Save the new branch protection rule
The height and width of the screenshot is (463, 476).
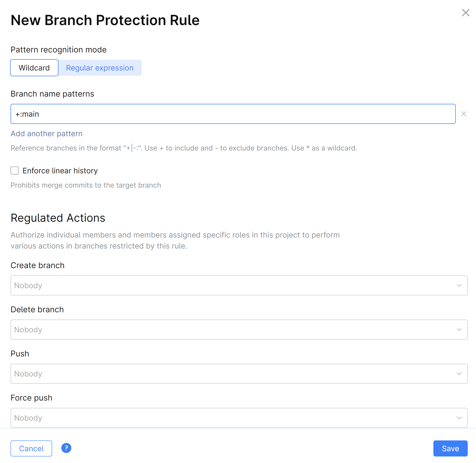click(450, 448)
